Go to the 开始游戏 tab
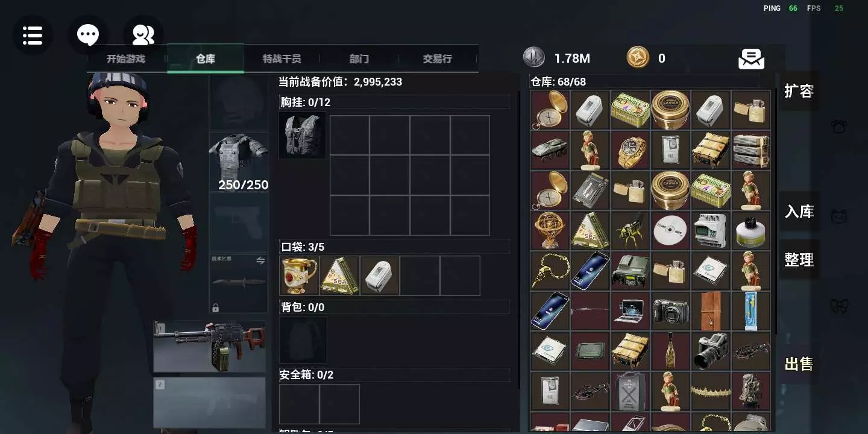 pyautogui.click(x=126, y=59)
